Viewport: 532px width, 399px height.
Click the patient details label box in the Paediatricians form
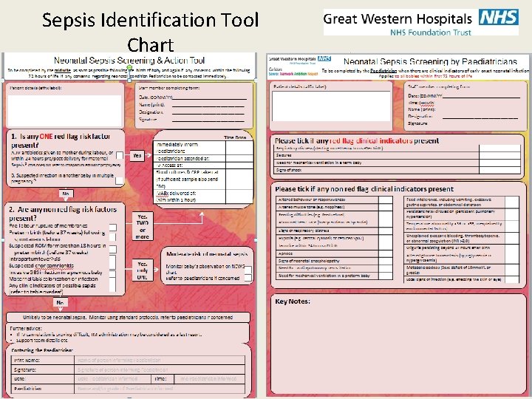pyautogui.click(x=331, y=106)
